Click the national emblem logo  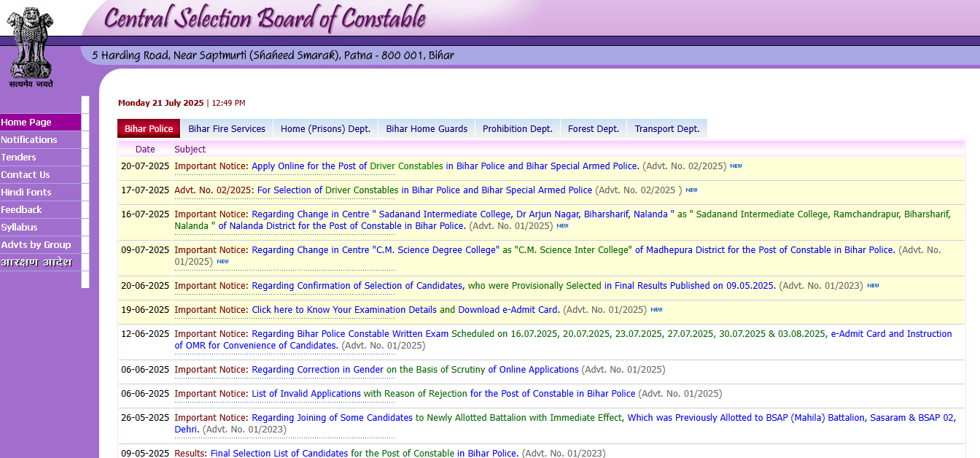click(30, 42)
